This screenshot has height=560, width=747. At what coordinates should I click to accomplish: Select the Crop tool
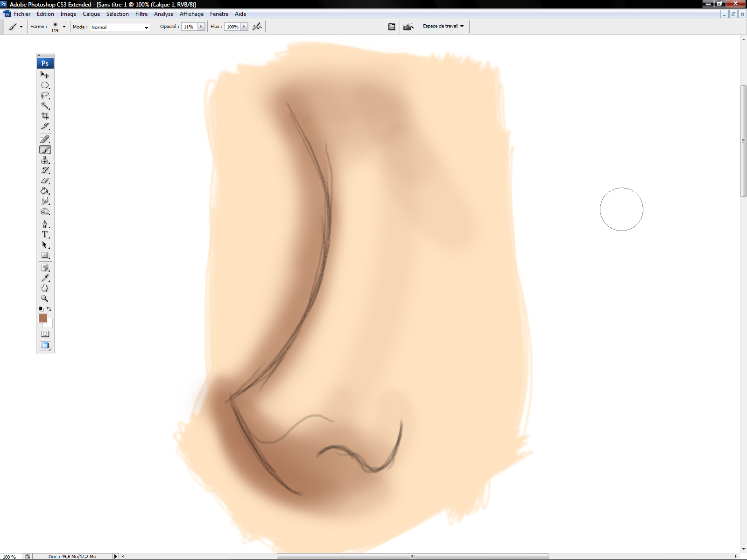45,116
